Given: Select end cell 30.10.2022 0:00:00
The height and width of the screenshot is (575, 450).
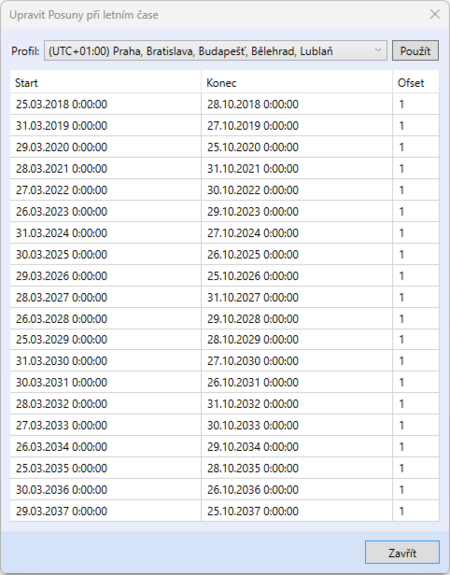Looking at the screenshot, I should coord(297,190).
